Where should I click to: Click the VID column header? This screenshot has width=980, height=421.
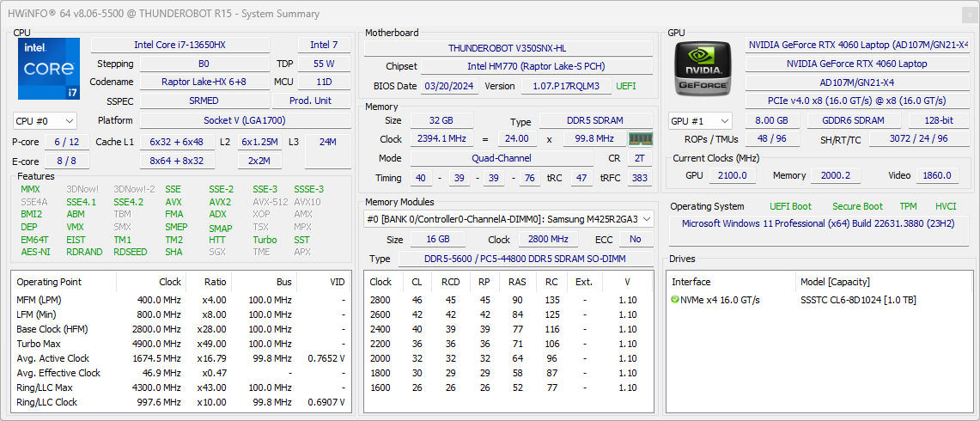point(338,282)
